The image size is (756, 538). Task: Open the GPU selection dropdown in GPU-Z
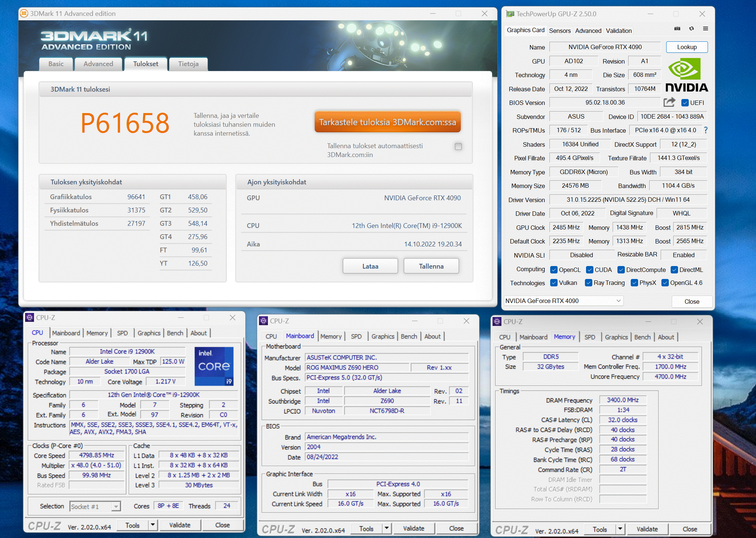click(x=564, y=301)
